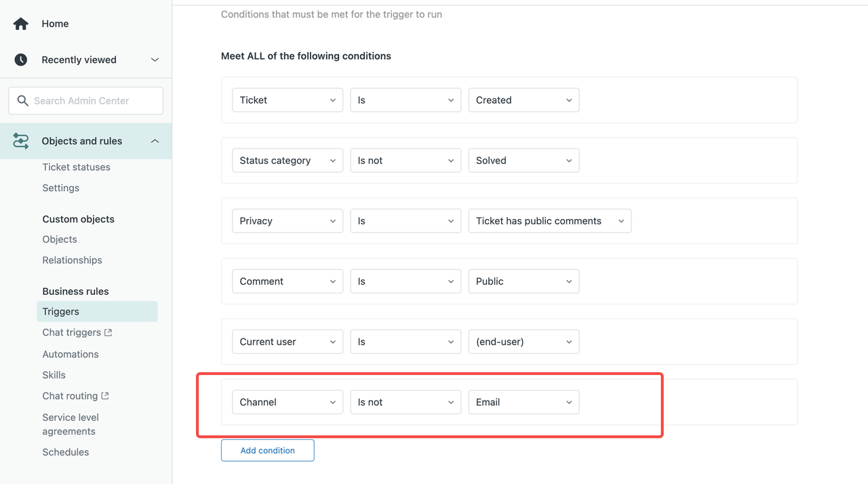Open Service level agreements link
Image resolution: width=868 pixels, height=484 pixels.
tap(70, 424)
